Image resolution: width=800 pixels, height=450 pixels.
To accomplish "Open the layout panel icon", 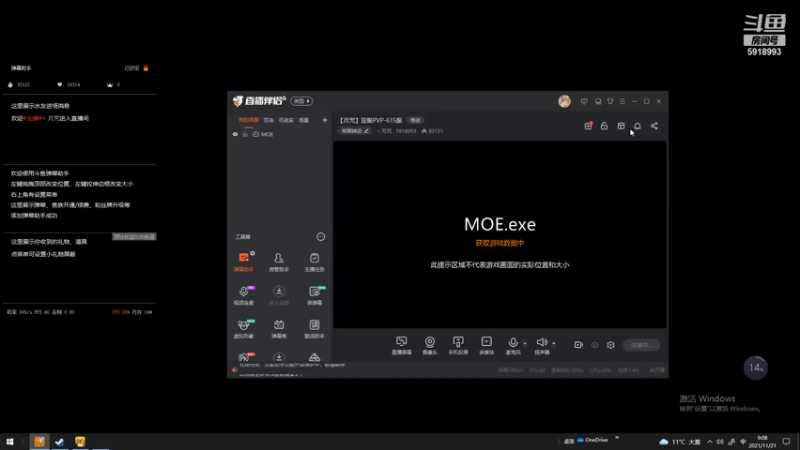I will coord(621,126).
